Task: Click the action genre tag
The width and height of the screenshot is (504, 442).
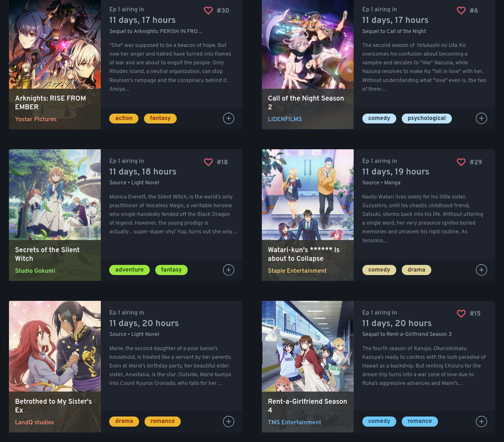Action: coord(124,118)
